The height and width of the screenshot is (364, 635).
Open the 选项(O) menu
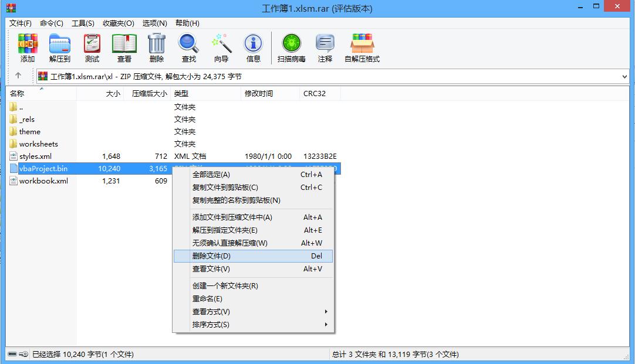(154, 23)
